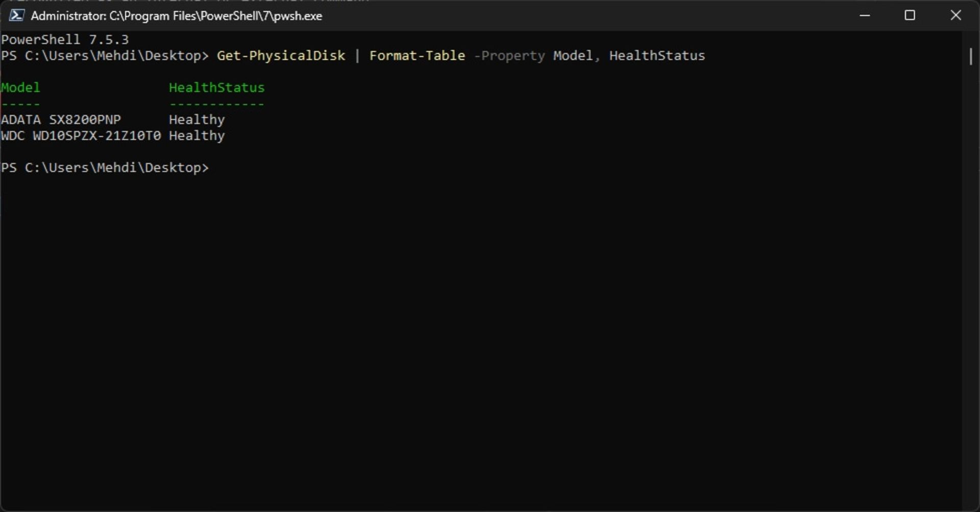Click the Get-PhysicalDisk command text
This screenshot has height=512, width=980.
pos(281,56)
